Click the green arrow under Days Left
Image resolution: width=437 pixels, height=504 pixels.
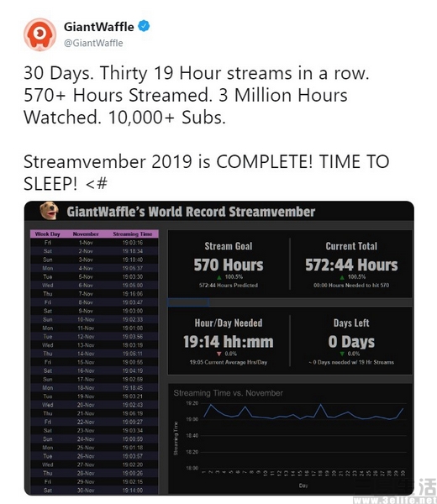[x=342, y=354]
